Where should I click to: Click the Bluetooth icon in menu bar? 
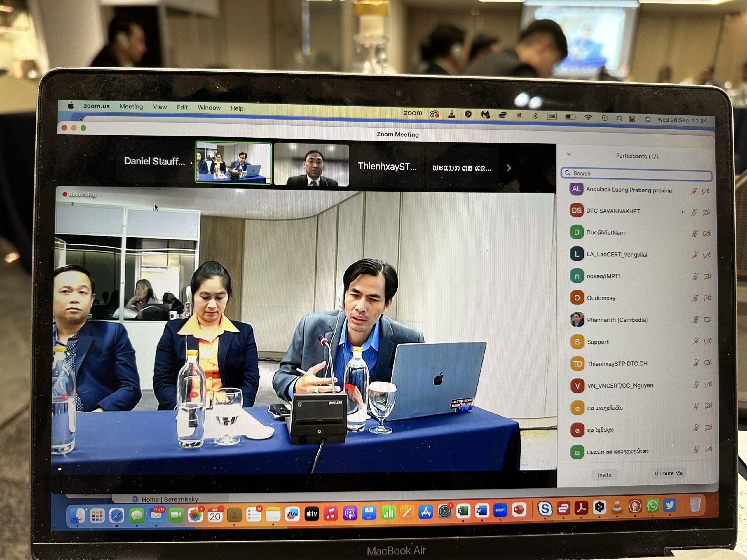point(535,116)
